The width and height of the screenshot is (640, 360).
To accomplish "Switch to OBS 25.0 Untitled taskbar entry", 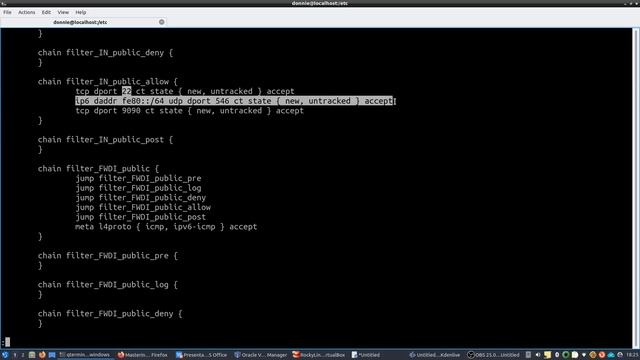I will point(493,355).
